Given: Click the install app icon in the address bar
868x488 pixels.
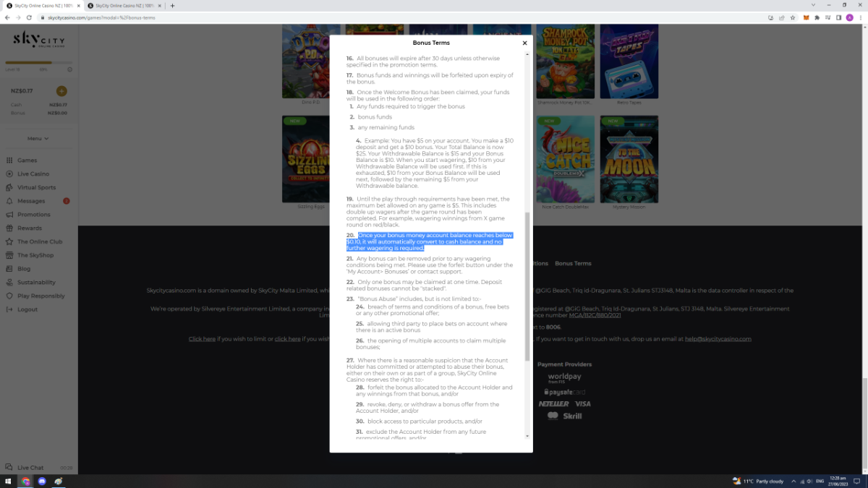Looking at the screenshot, I should (x=771, y=17).
